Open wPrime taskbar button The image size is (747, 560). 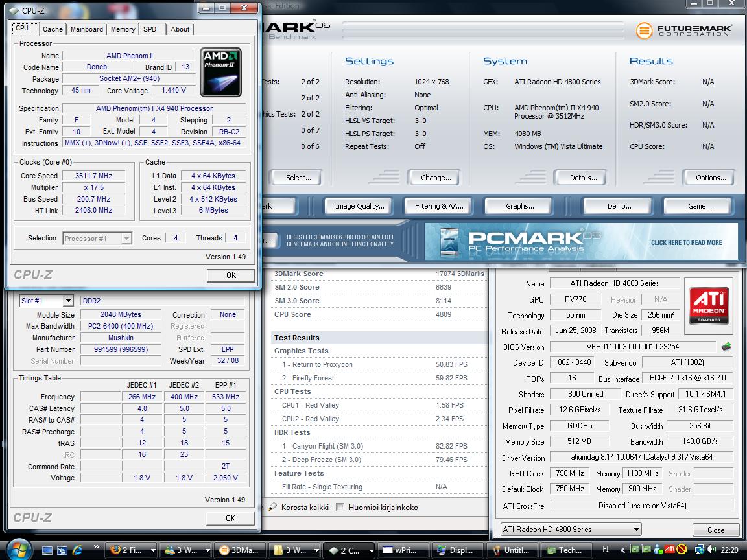pyautogui.click(x=403, y=550)
